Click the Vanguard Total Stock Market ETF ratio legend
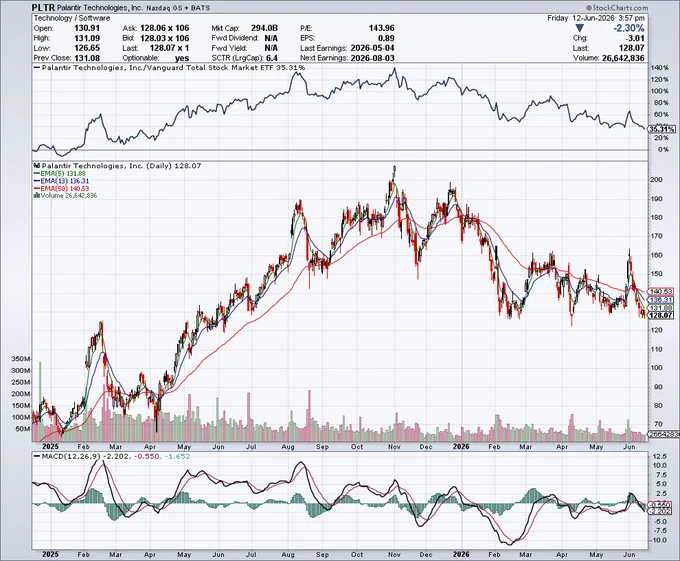The image size is (680, 561). click(170, 68)
